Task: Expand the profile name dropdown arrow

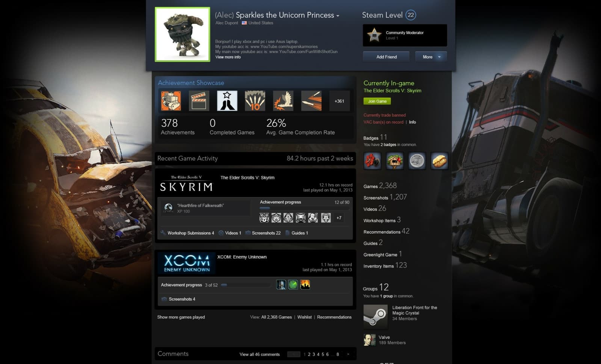Action: pos(338,16)
